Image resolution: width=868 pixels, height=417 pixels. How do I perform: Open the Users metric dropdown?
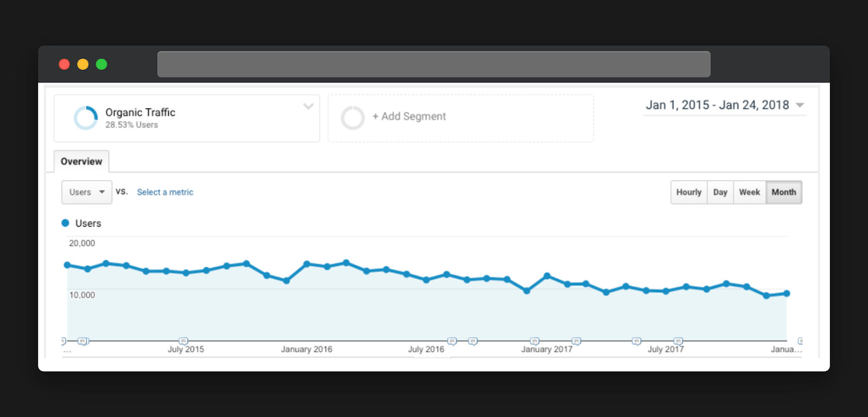point(87,193)
